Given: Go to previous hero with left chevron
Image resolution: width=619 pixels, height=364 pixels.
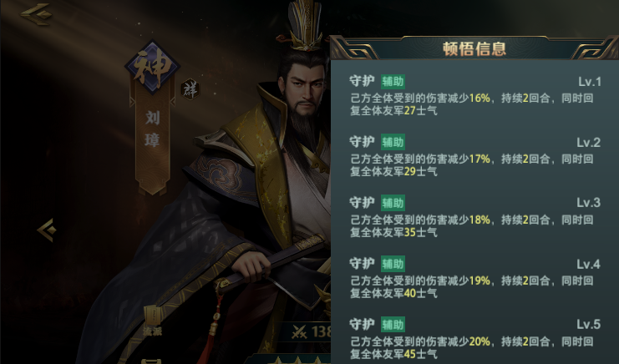Looking at the screenshot, I should click(x=47, y=230).
